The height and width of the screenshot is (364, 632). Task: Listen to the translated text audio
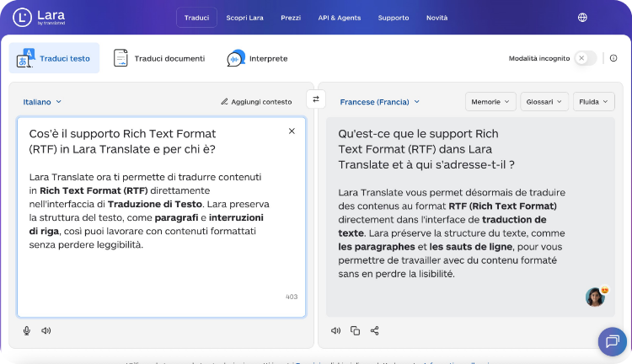pyautogui.click(x=335, y=330)
